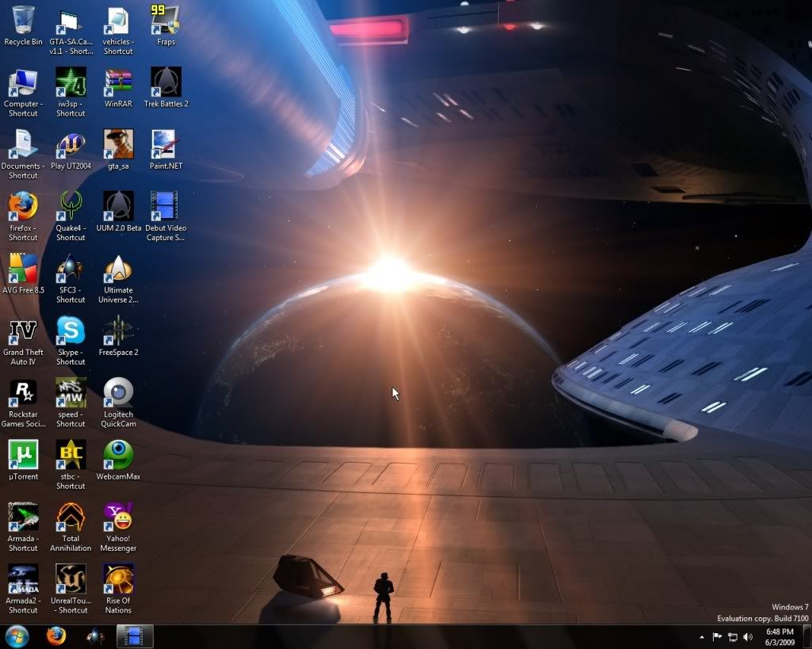Switch to the Debut Video Capture taskbar button
The image size is (812, 649).
[x=134, y=636]
